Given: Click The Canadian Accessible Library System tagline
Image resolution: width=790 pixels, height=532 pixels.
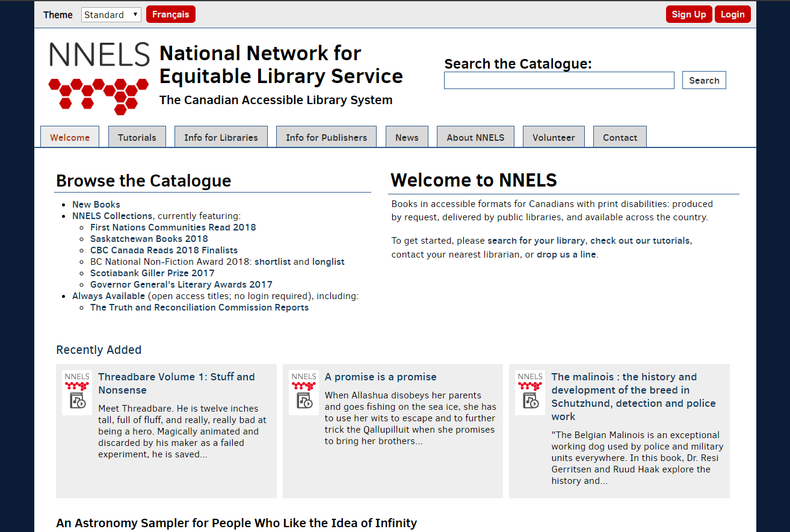Looking at the screenshot, I should [x=276, y=101].
